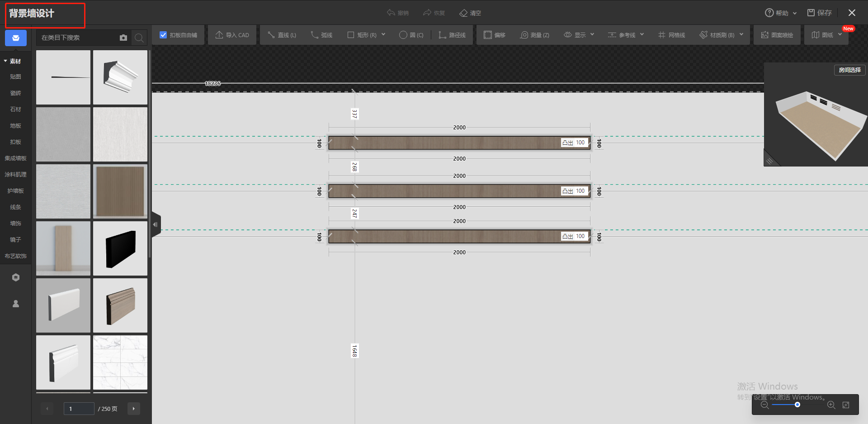Click the 恢复 redo button

click(x=434, y=13)
